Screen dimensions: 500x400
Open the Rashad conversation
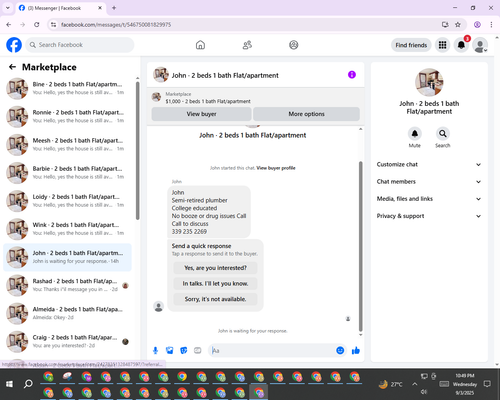click(68, 285)
